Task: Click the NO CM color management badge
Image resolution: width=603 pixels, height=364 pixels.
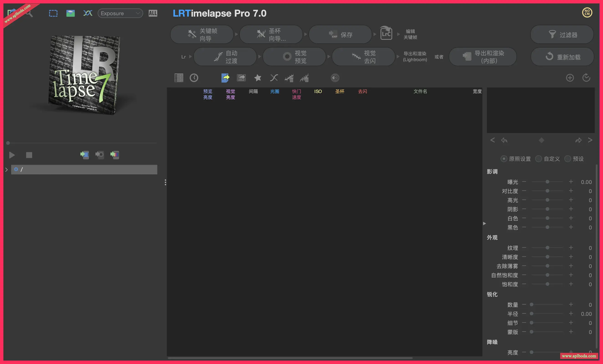Action: [x=587, y=13]
